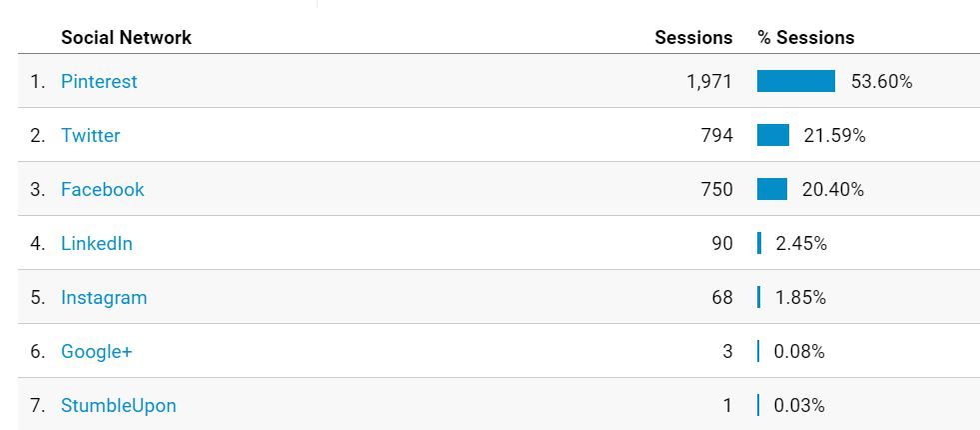Select the 794 sessions value for Twitter
Screen dimensions: 980x430
pyautogui.click(x=717, y=136)
